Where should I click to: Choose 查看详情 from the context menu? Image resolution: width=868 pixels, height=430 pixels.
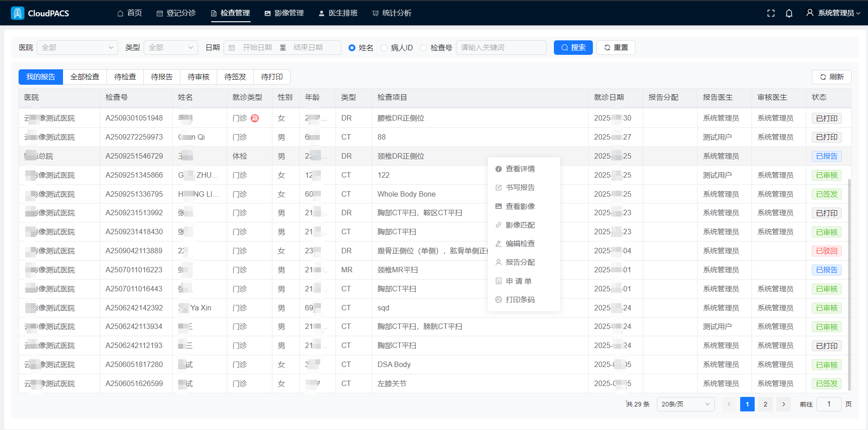pyautogui.click(x=499, y=169)
